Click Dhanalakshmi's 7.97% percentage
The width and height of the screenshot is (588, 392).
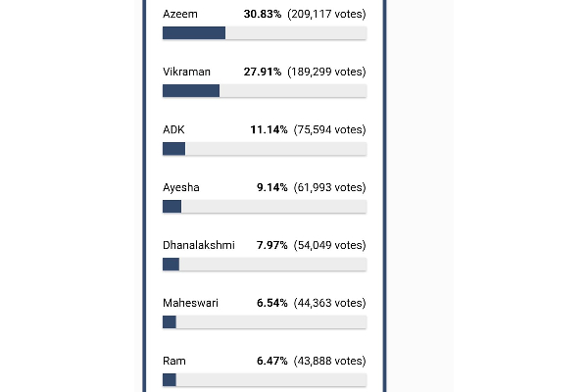click(x=271, y=245)
